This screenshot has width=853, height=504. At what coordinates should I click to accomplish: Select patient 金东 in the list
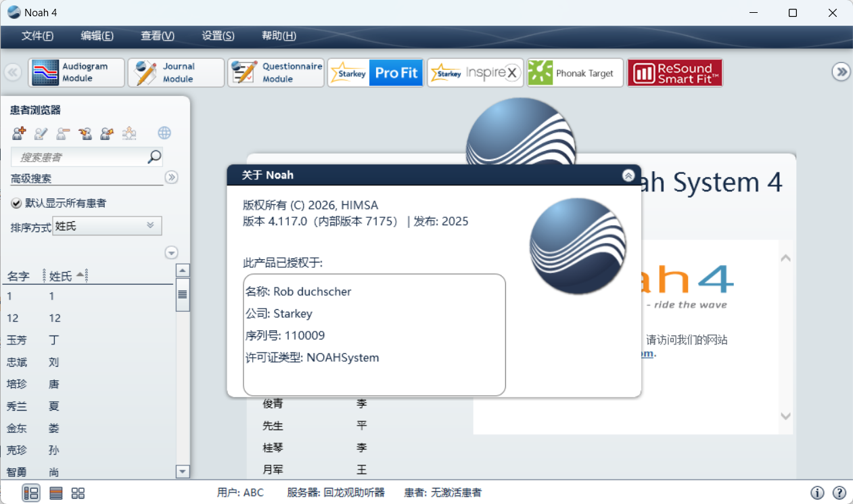88,428
